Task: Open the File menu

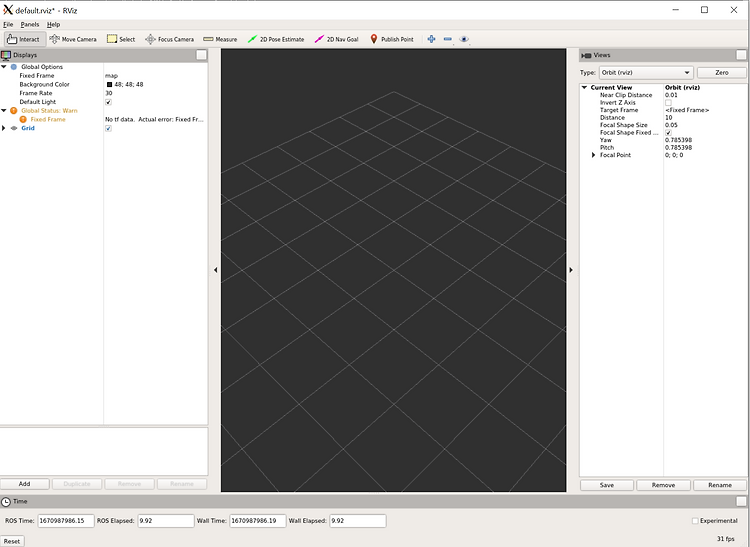Action: [x=8, y=24]
